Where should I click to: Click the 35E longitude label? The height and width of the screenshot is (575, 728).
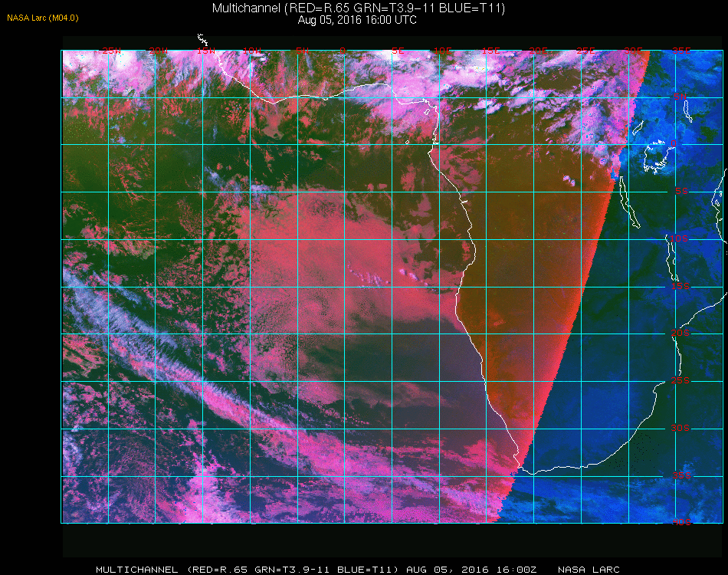681,51
